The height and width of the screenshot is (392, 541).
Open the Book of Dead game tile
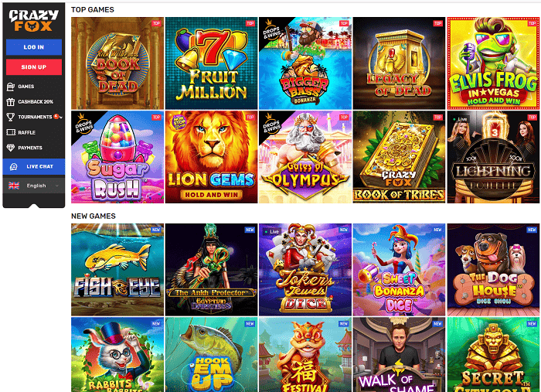[117, 63]
